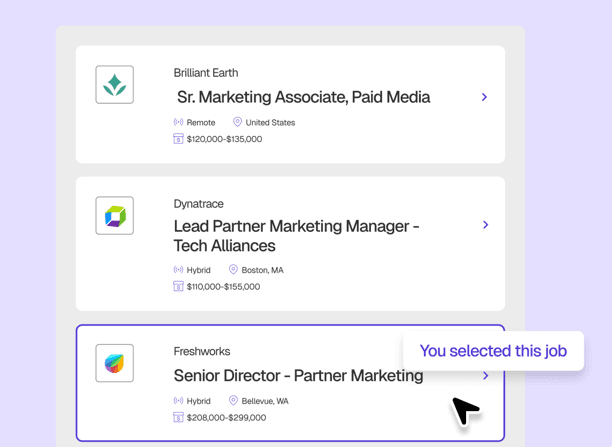Click the Boston, MA location pin icon
The width and height of the screenshot is (612, 447).
[233, 270]
